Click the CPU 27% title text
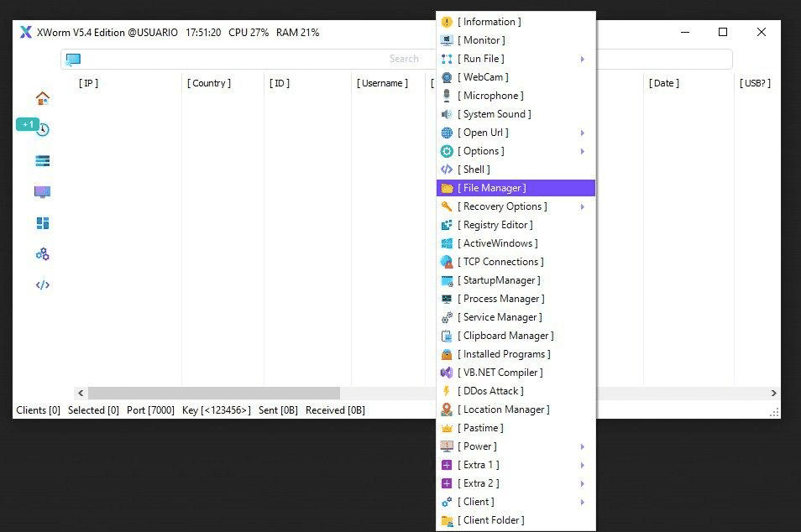This screenshot has height=532, width=801. (249, 33)
